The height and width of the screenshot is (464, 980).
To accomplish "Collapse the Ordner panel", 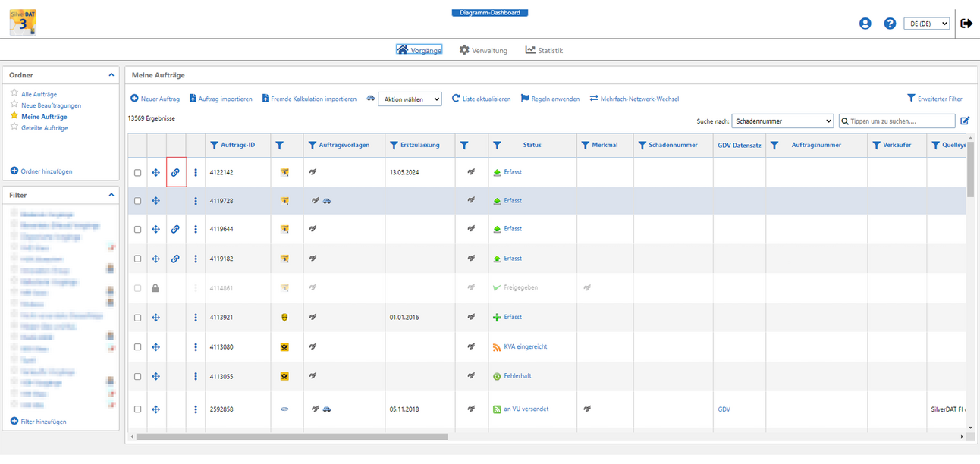I will pyautogui.click(x=112, y=75).
